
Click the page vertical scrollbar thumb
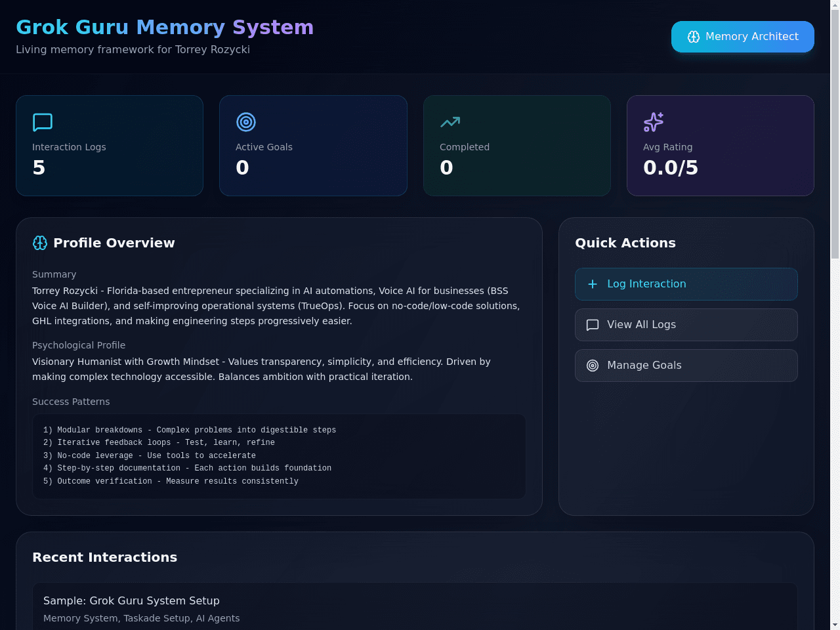(x=835, y=135)
